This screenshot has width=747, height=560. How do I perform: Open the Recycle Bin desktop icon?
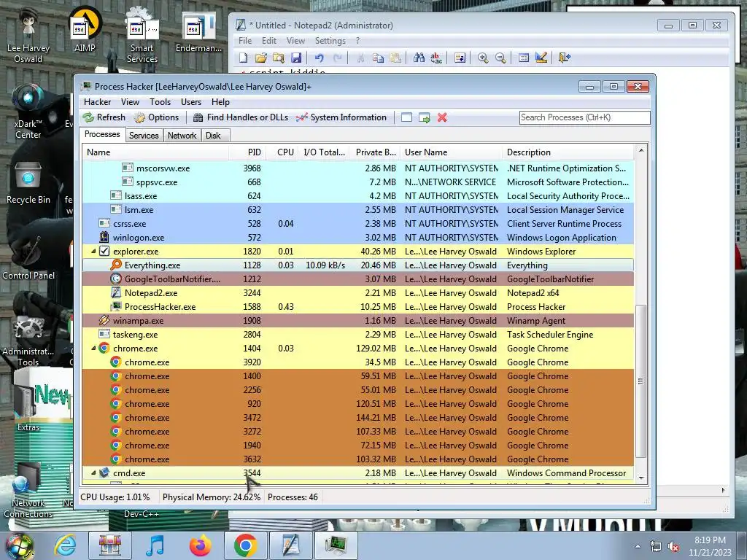coord(28,183)
